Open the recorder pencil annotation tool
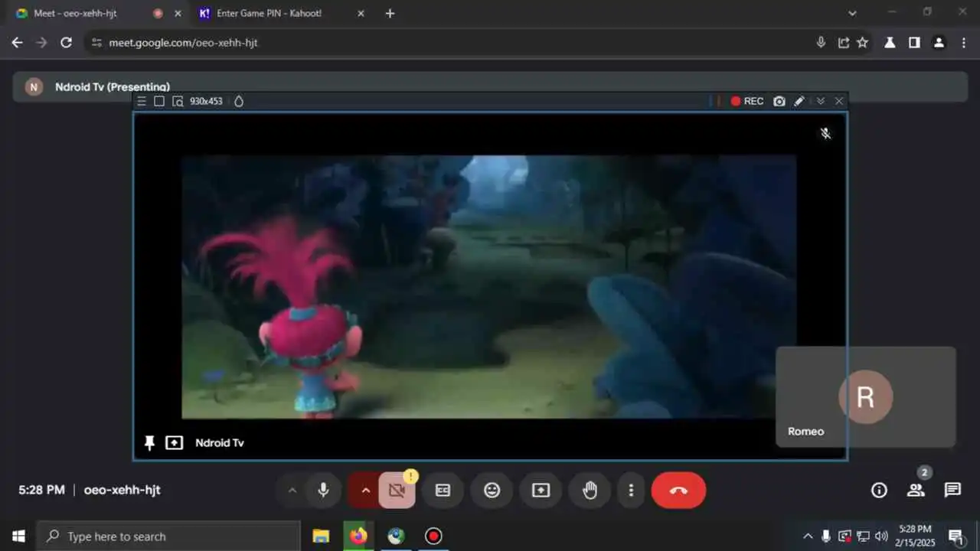The height and width of the screenshot is (551, 980). click(x=799, y=101)
